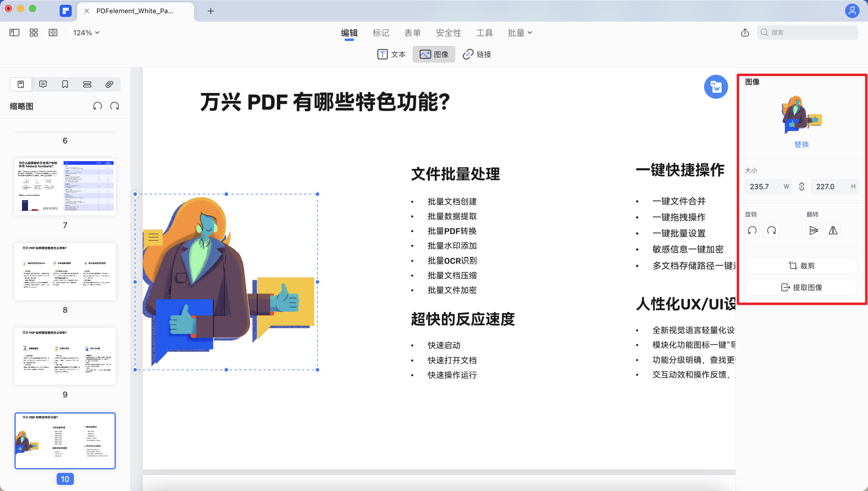The image size is (868, 491).
Task: Open the 124% zoom level dropdown
Action: coord(85,32)
